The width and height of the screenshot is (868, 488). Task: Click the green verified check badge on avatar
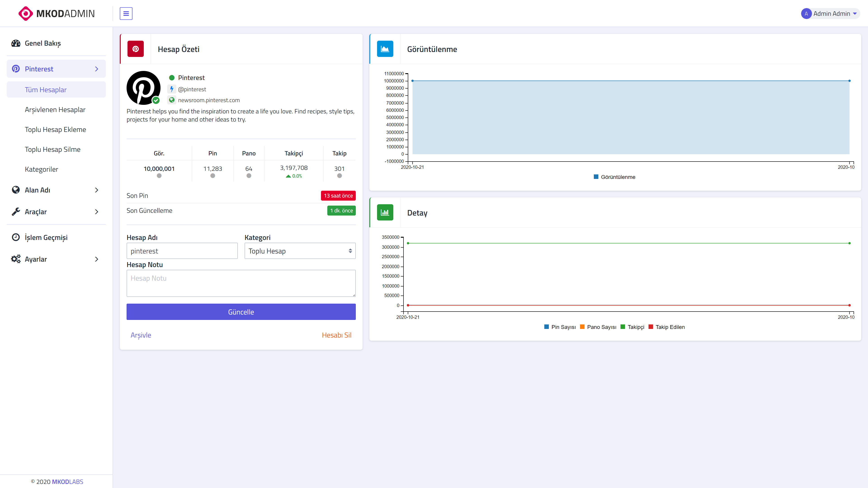156,100
